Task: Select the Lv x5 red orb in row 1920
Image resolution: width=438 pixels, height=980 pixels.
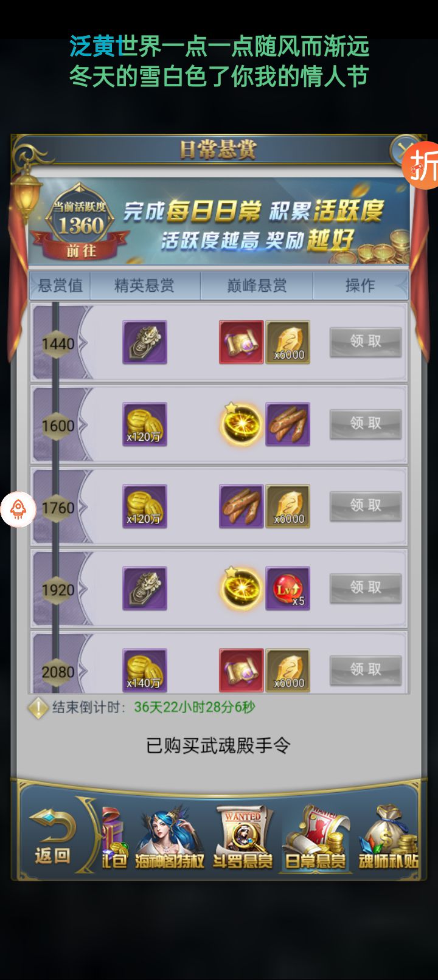Action: [x=288, y=588]
